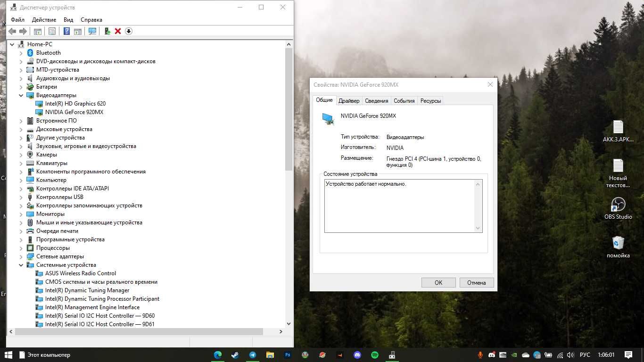Click the blue Help question mark toolbar icon
Viewport: 644px width, 362px height.
click(66, 31)
